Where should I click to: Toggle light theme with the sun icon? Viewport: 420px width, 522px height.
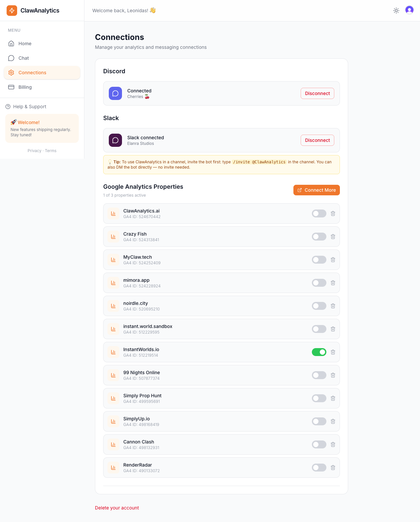pyautogui.click(x=396, y=10)
